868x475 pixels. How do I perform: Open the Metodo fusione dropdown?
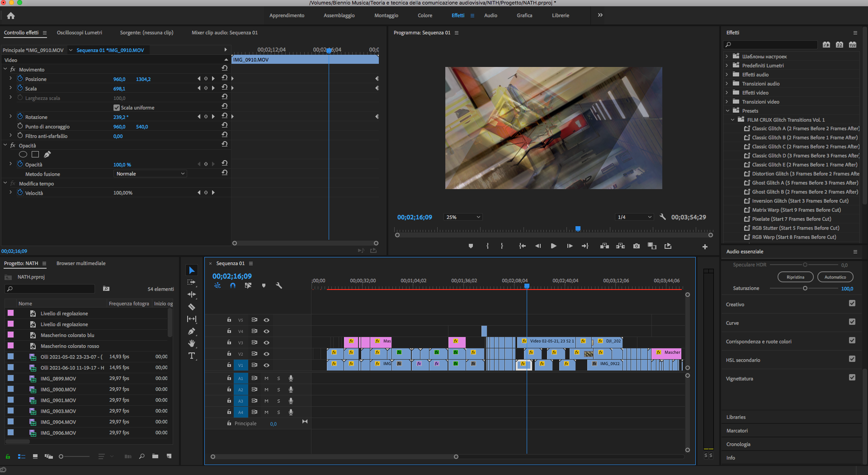click(150, 174)
